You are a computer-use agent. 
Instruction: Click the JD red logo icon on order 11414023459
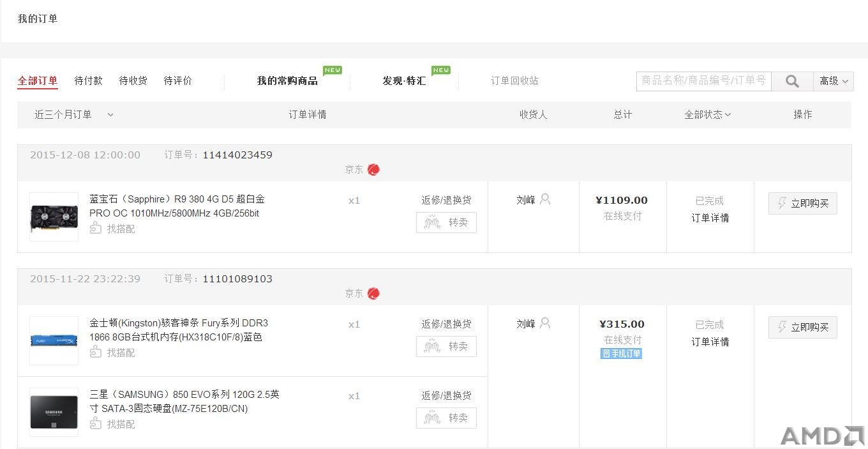coord(373,169)
